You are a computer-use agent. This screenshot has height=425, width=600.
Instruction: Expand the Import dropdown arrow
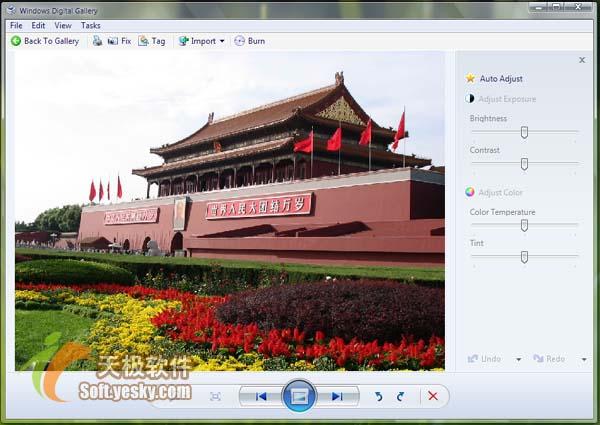point(222,41)
